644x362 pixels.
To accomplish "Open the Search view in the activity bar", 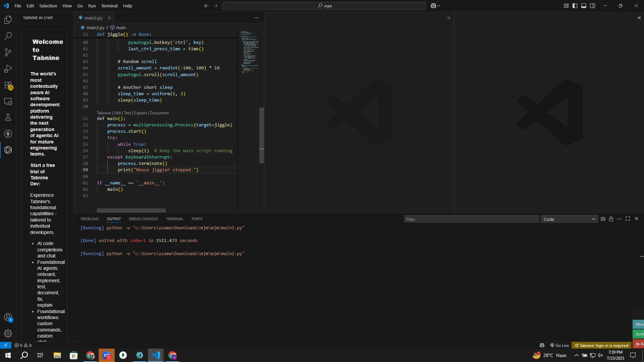I will tap(8, 36).
